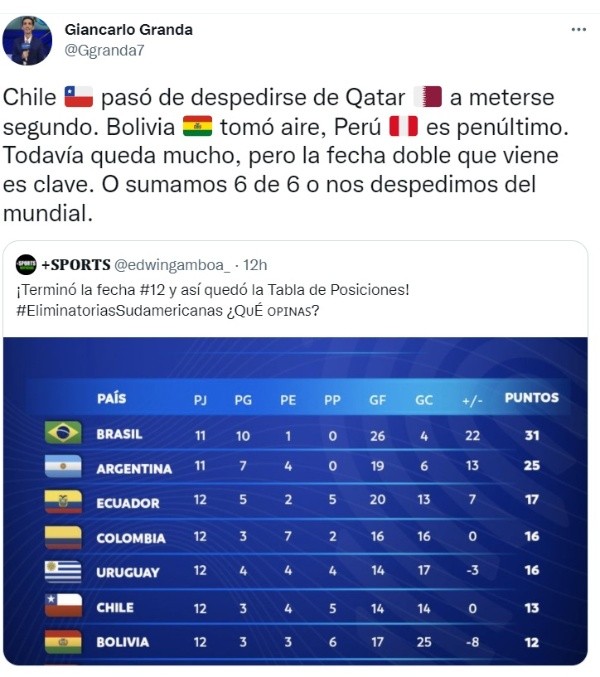Open Giancarlo Granda's profile name link

pyautogui.click(x=128, y=29)
